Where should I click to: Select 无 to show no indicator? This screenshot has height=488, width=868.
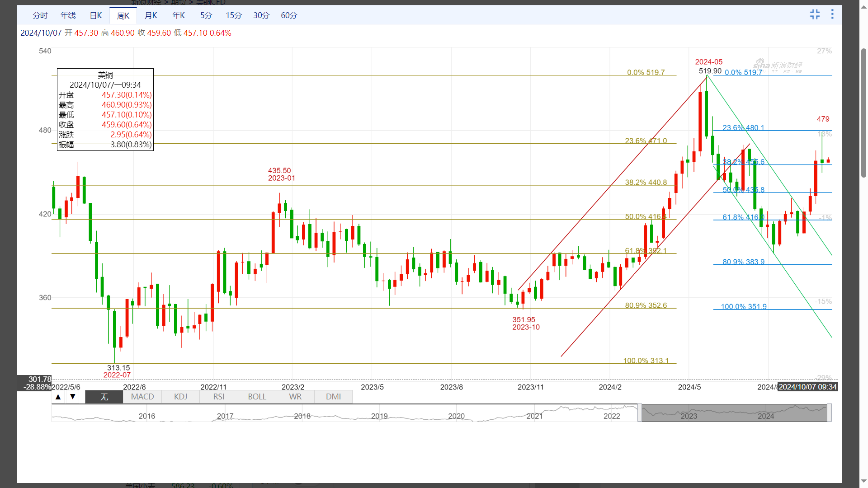(x=104, y=397)
